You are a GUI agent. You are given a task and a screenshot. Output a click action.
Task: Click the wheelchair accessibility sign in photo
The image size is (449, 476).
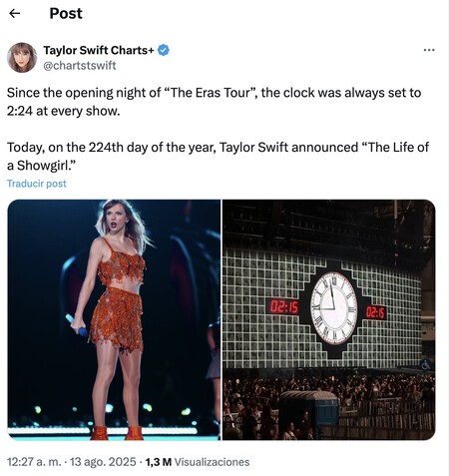426,365
